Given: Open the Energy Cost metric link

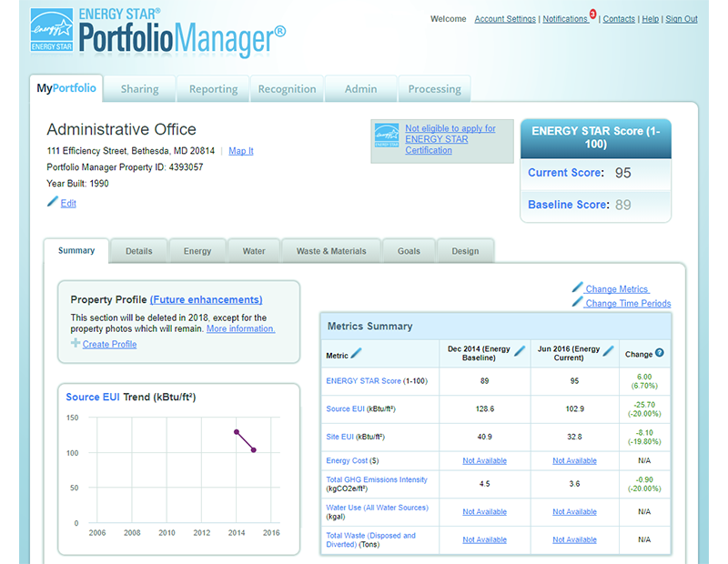Looking at the screenshot, I should coord(347,460).
